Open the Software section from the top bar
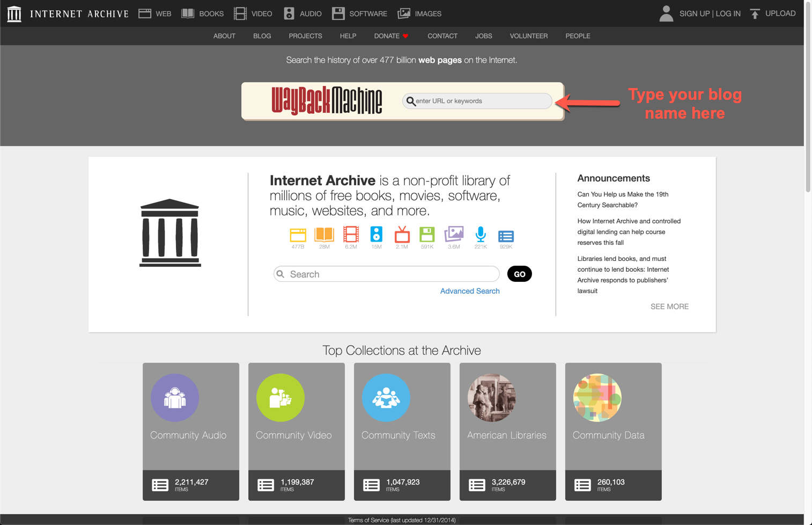Viewport: 812px width, 525px height. pyautogui.click(x=359, y=13)
